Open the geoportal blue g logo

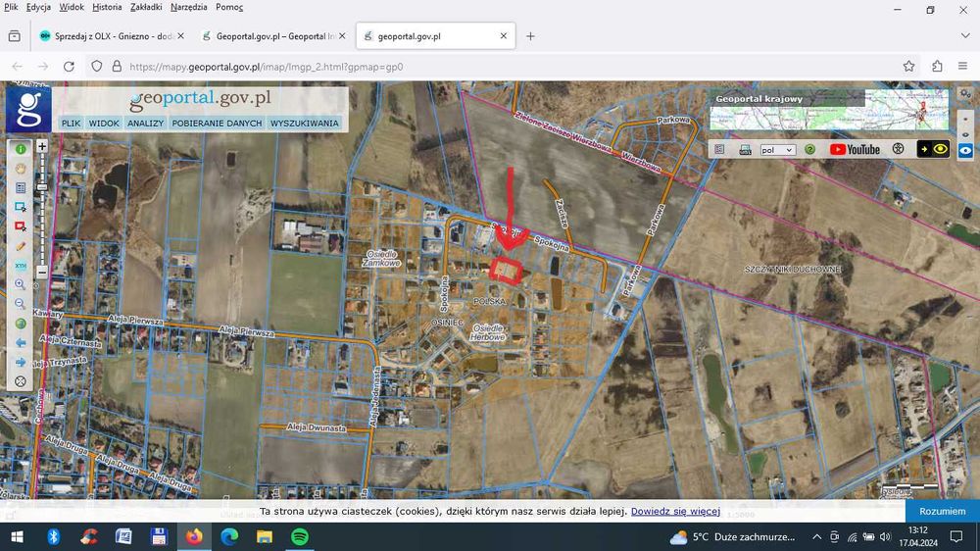coord(28,110)
